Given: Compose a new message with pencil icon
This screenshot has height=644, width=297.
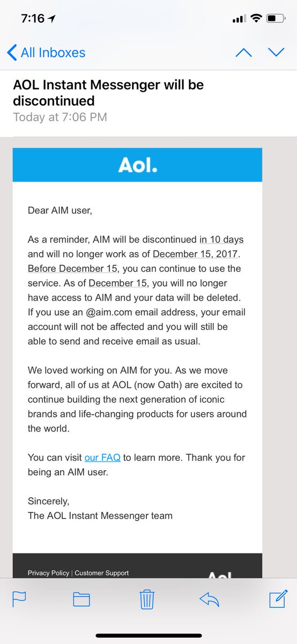Looking at the screenshot, I should pyautogui.click(x=278, y=598).
